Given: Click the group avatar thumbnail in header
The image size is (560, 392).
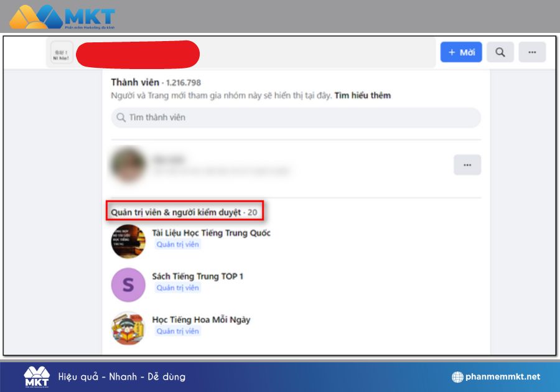Looking at the screenshot, I should click(x=62, y=53).
